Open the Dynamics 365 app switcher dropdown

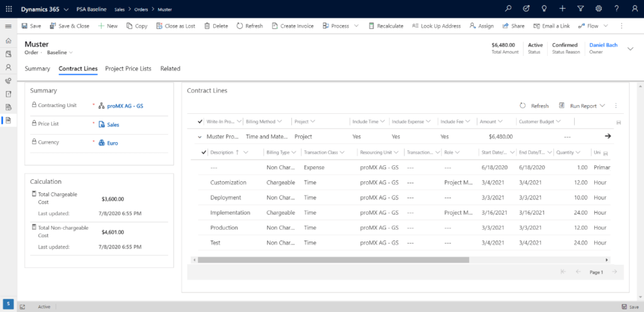(x=67, y=9)
